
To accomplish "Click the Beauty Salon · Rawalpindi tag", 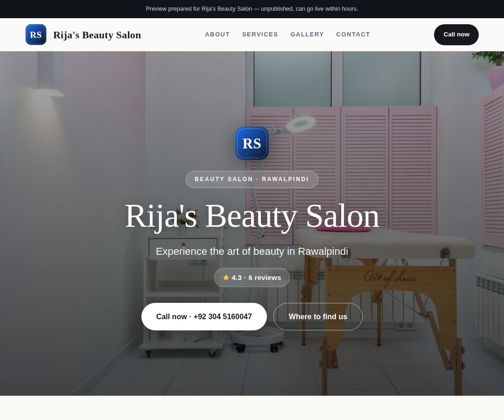I will [x=252, y=179].
